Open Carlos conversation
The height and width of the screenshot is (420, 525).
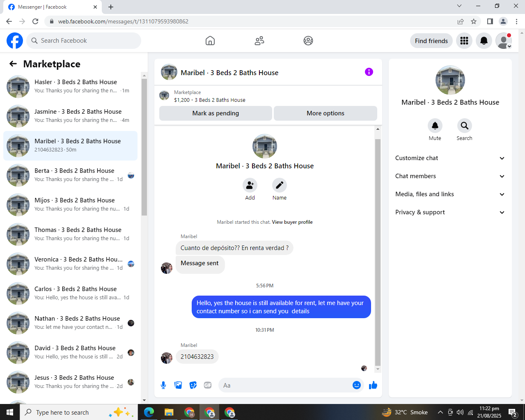click(x=70, y=294)
